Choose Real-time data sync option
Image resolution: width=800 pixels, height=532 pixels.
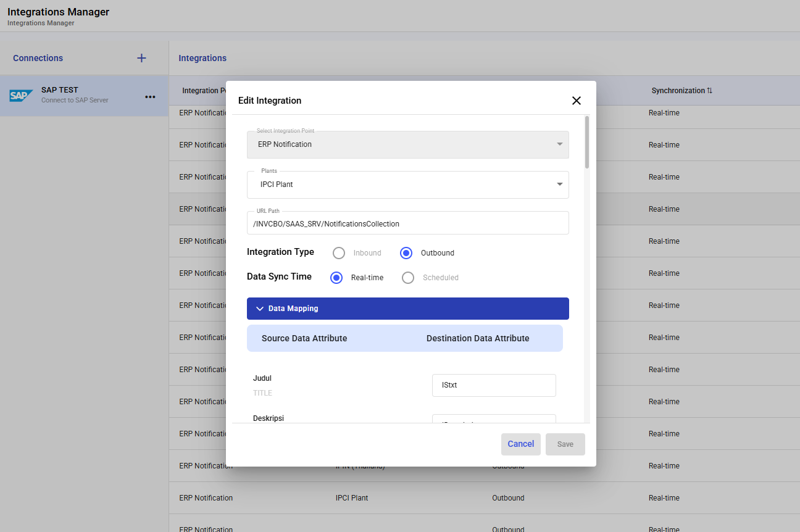(336, 278)
